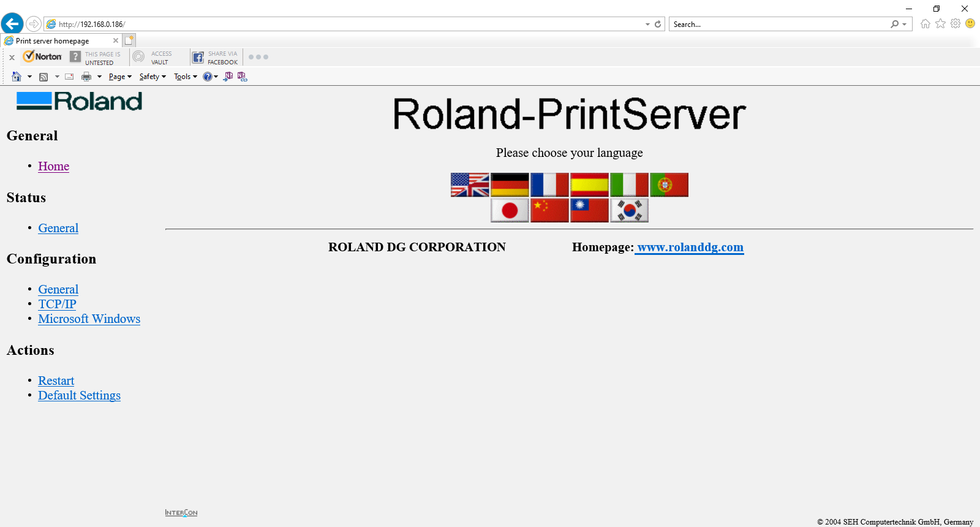Screen dimensions: 980x527
Task: Visit the www.rolanddg.com homepage link
Action: tap(690, 247)
